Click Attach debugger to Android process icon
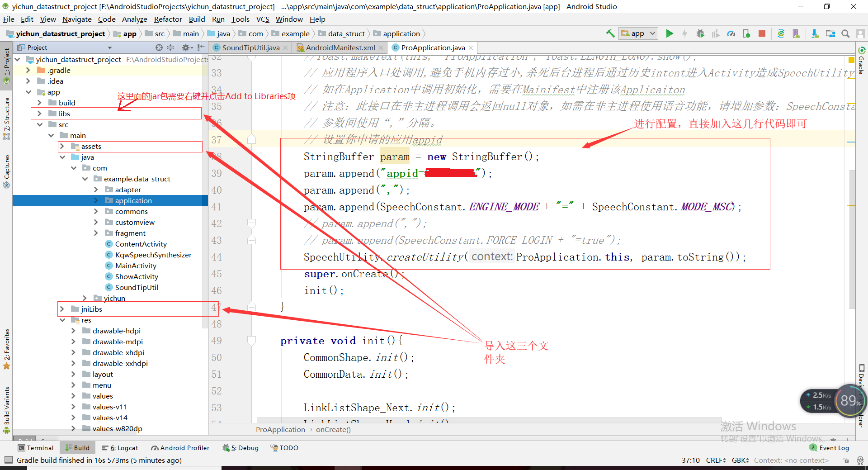Screen dimensions: 868x470 (x=746, y=33)
